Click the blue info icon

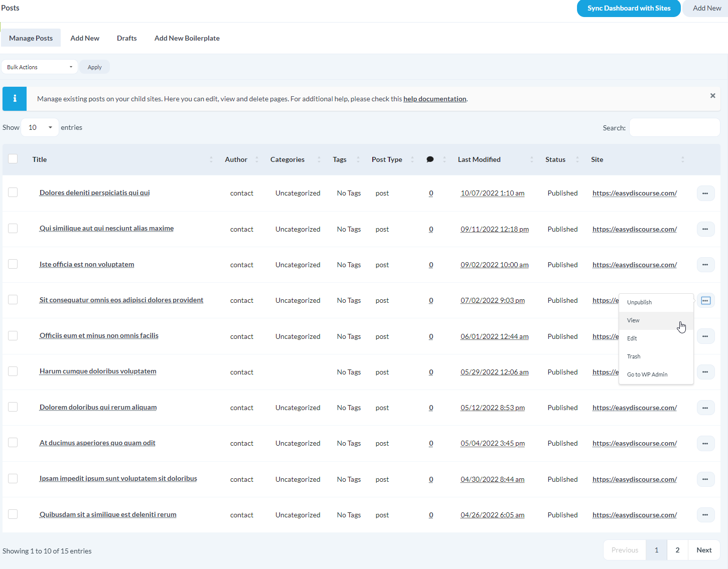pyautogui.click(x=15, y=99)
